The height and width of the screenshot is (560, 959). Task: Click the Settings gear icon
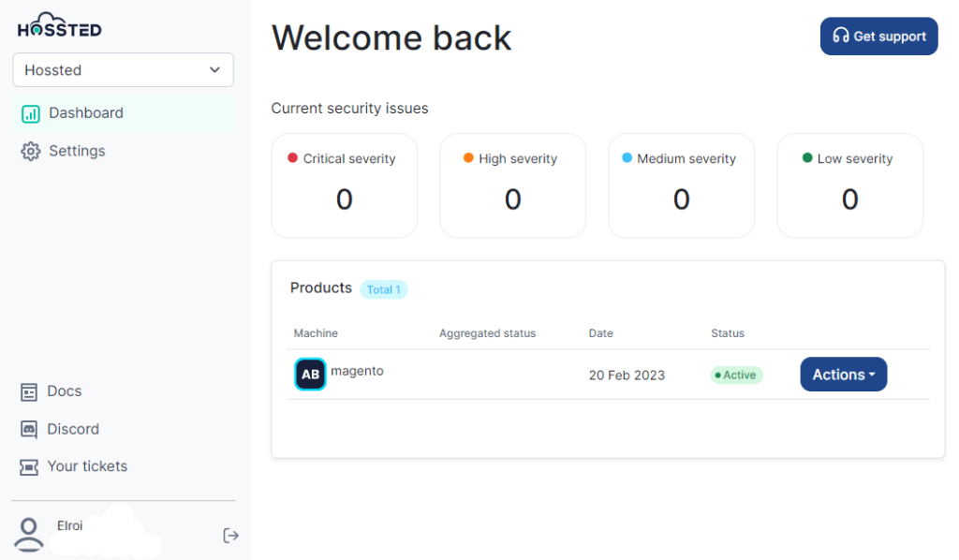point(31,152)
